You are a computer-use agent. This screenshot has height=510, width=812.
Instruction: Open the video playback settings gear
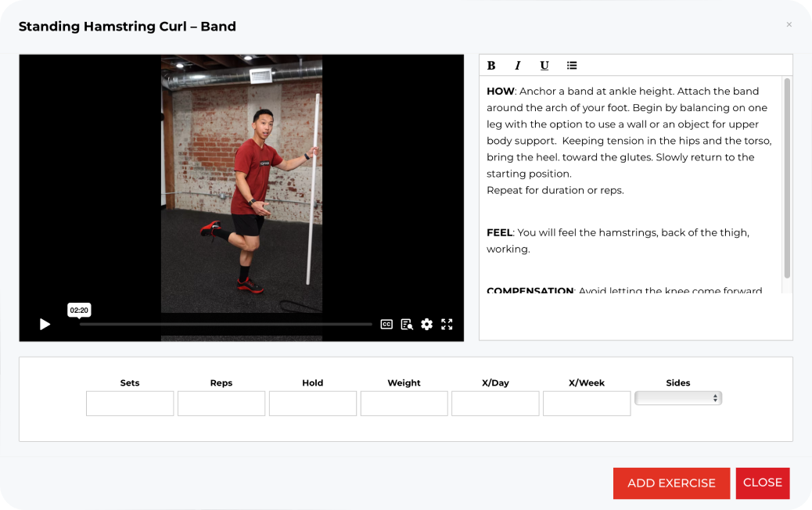point(426,323)
